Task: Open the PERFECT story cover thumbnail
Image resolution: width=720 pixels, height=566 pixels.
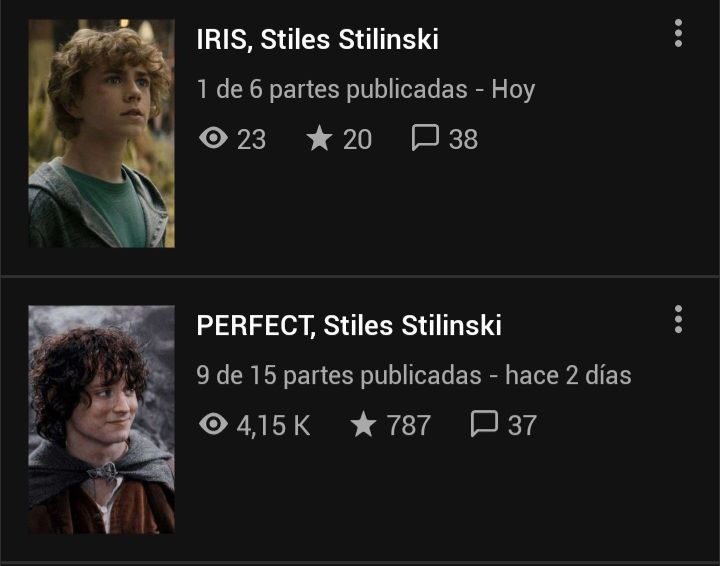Action: click(x=101, y=419)
